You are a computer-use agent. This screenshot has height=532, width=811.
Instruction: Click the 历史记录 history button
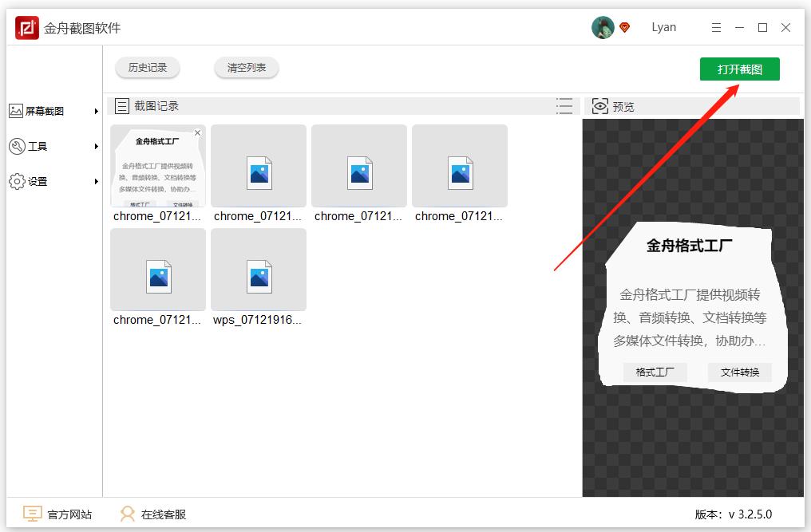pyautogui.click(x=148, y=68)
